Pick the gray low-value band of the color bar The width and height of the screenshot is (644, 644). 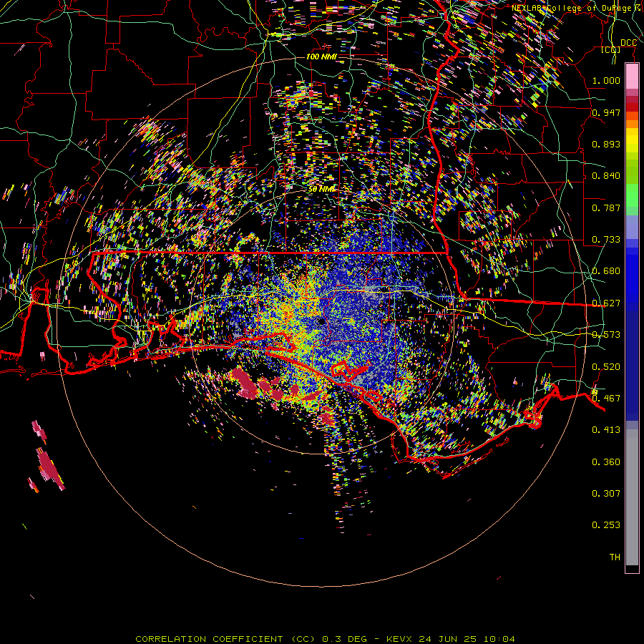coord(632,497)
